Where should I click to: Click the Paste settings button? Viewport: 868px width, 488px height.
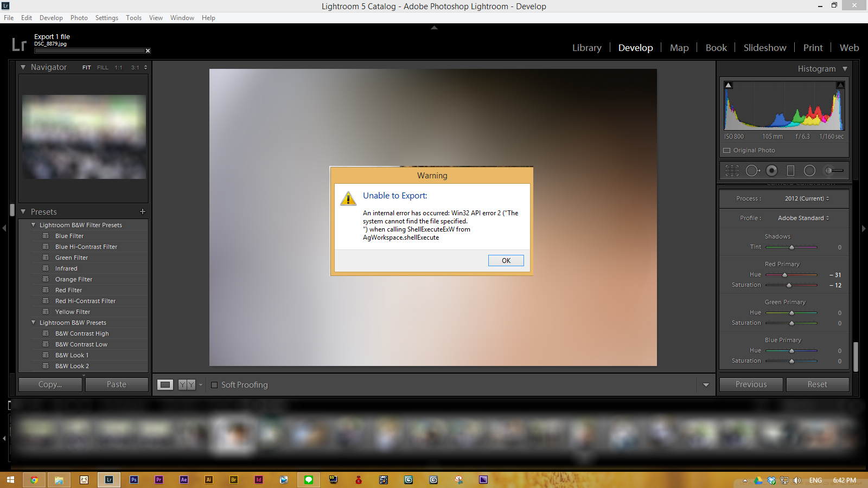[x=117, y=384]
